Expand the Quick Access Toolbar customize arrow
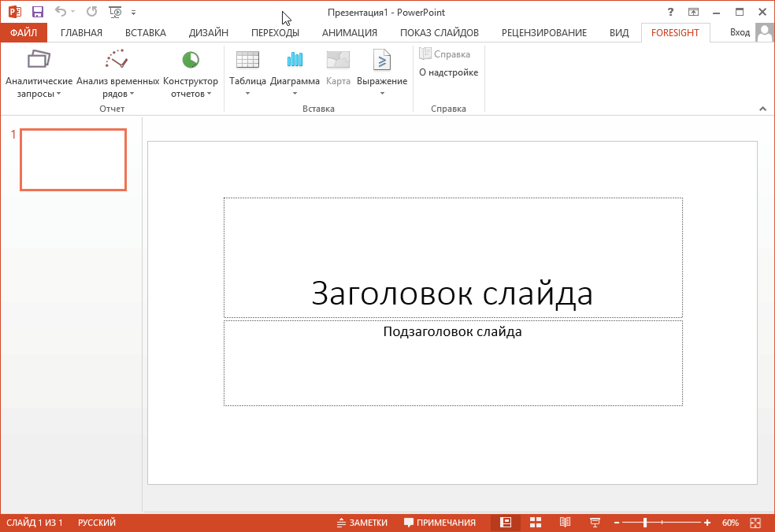The image size is (775, 532). [133, 13]
